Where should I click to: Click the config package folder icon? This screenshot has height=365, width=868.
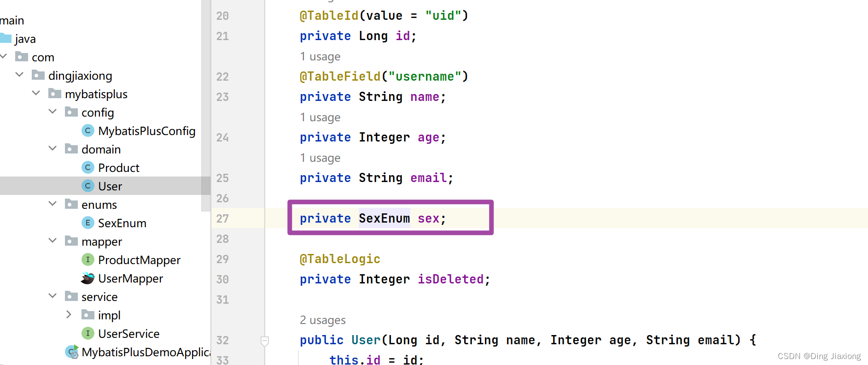(x=71, y=112)
